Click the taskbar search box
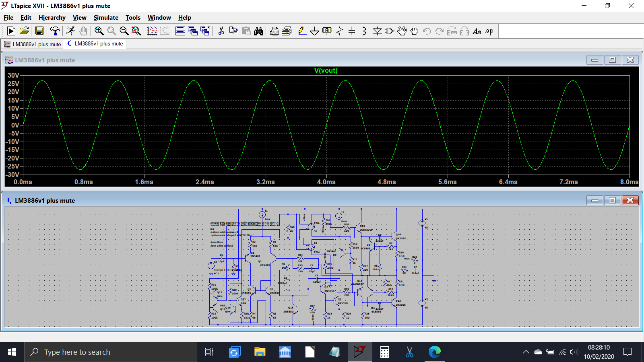 (x=111, y=352)
